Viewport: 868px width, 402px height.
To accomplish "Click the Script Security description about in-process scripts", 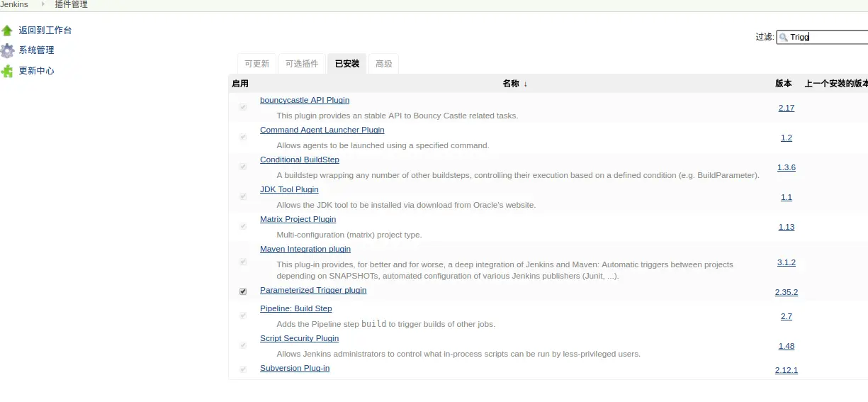I will click(x=458, y=354).
